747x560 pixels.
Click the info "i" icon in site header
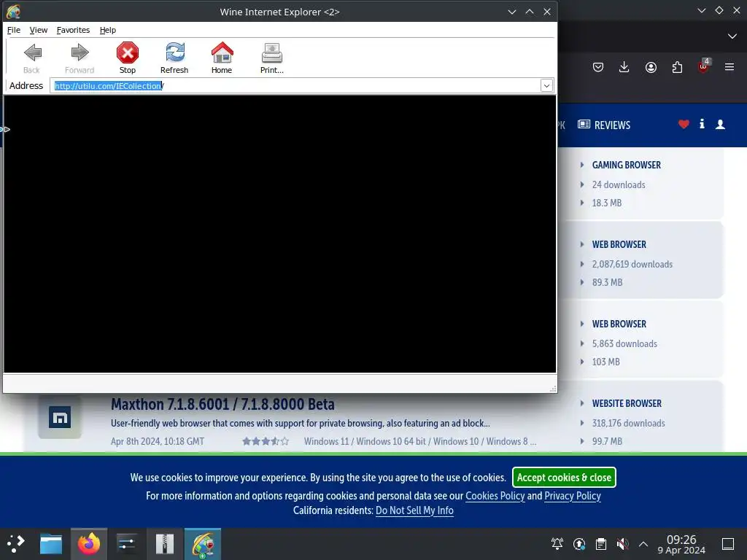point(702,124)
